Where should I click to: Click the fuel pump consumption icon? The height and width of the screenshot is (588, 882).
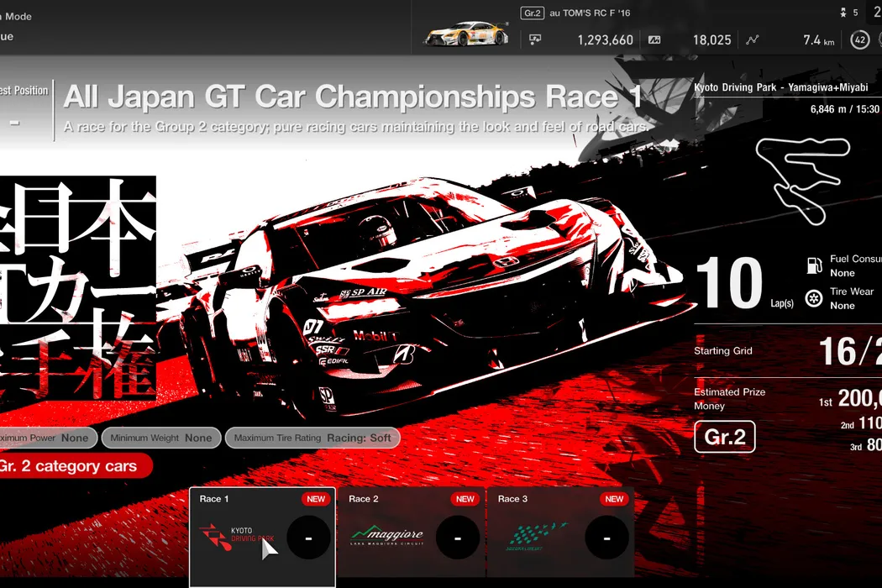(x=813, y=266)
